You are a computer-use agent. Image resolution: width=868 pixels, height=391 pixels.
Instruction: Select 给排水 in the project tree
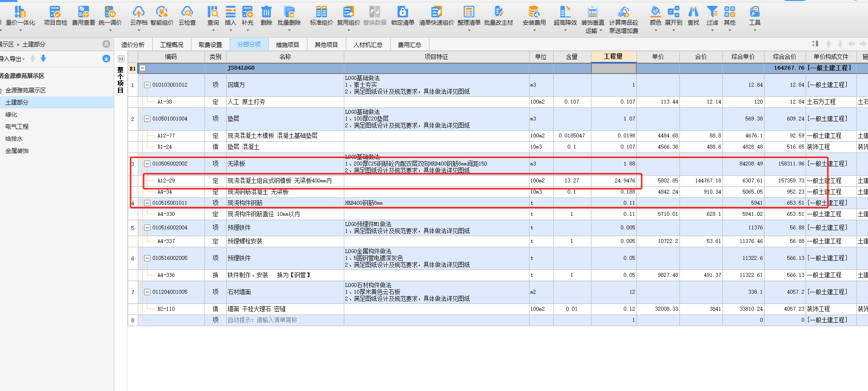pyautogui.click(x=14, y=139)
